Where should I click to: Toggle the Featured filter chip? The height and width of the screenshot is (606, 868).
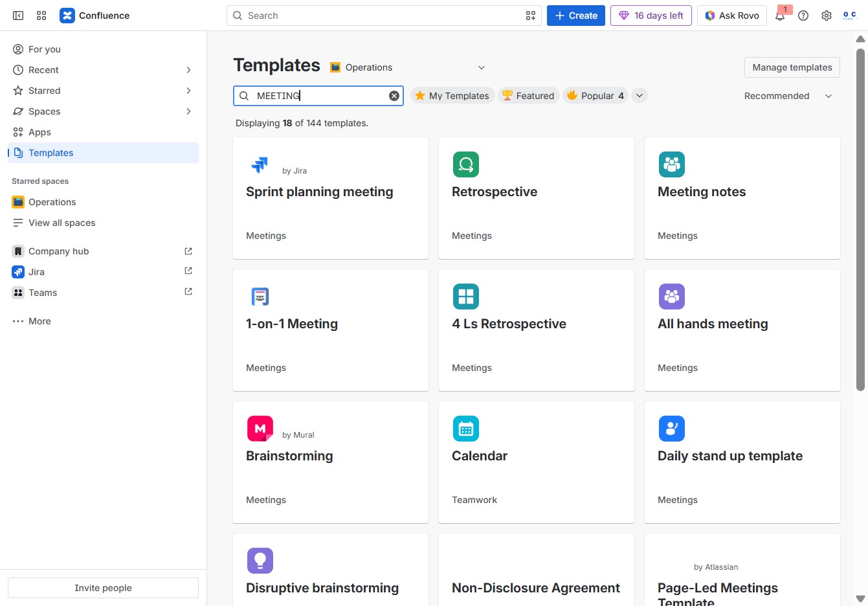point(528,96)
